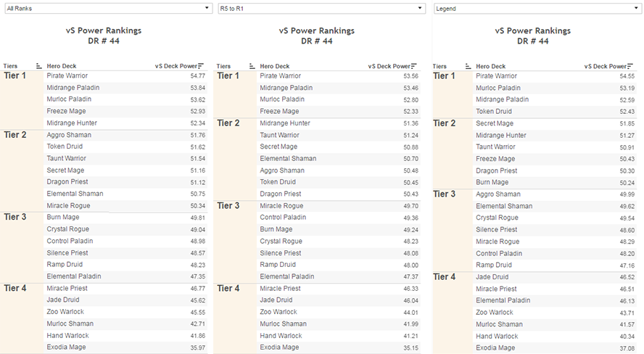
Task: Select Murloc Paladin in Legend table
Action: pyautogui.click(x=498, y=88)
